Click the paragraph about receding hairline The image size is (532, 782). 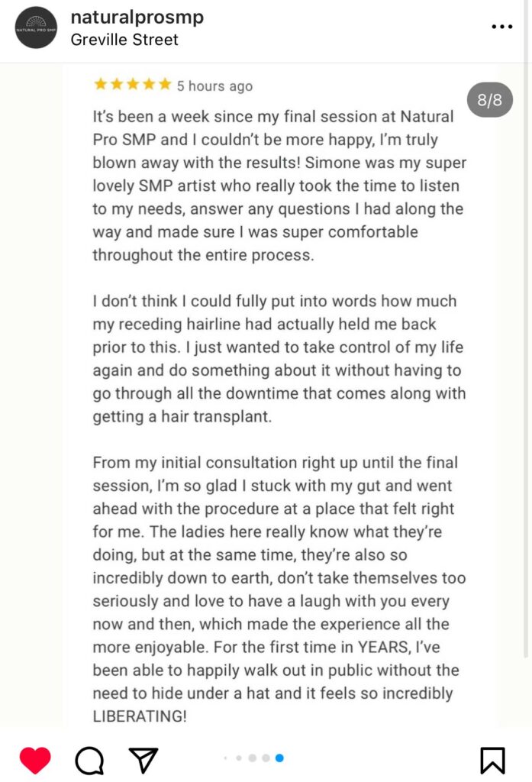tap(279, 359)
